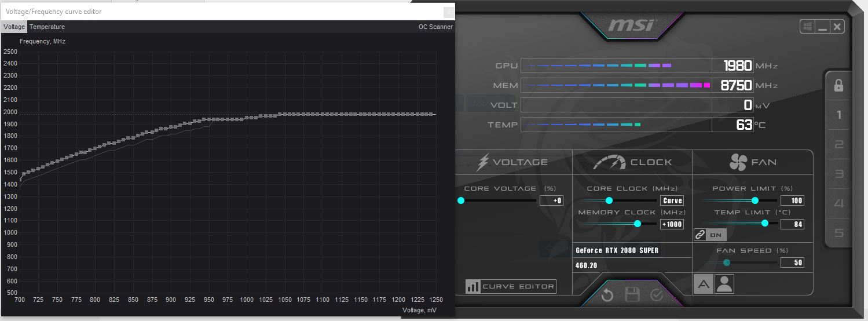Click the MEM usage bar graph
Viewport: 868px width, 321px height.
[x=616, y=85]
